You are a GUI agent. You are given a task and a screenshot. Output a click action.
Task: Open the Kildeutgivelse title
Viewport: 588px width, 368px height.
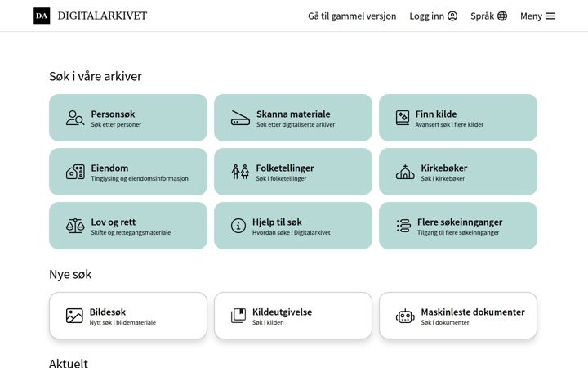click(x=282, y=312)
